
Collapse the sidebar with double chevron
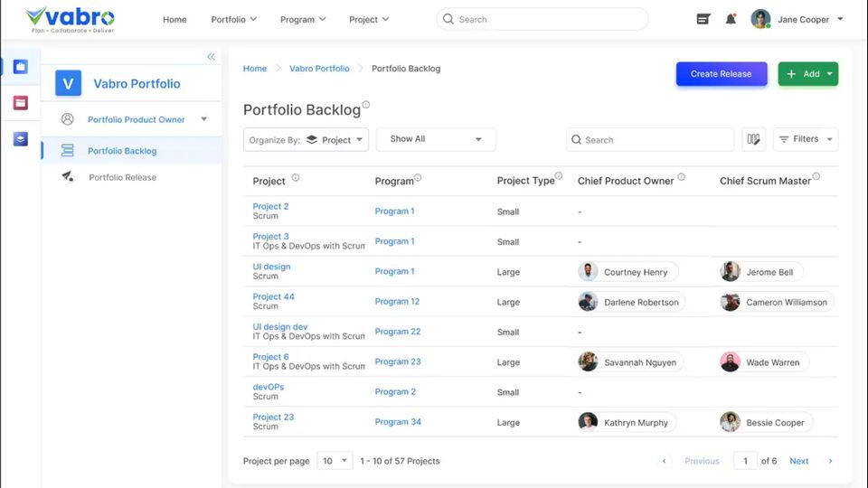click(211, 57)
